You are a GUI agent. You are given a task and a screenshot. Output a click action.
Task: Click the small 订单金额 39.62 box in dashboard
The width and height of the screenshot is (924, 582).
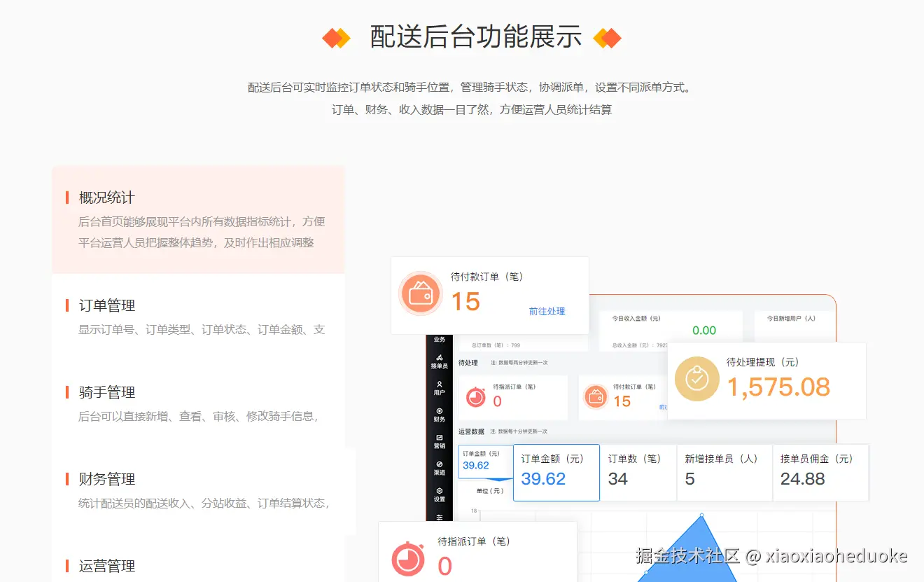[x=485, y=462]
